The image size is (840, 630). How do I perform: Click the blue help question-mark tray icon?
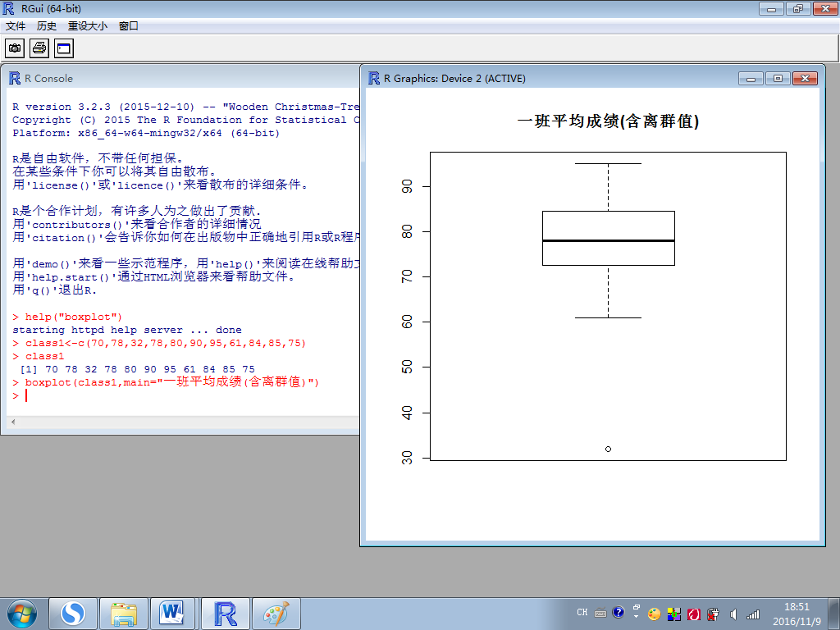[618, 612]
